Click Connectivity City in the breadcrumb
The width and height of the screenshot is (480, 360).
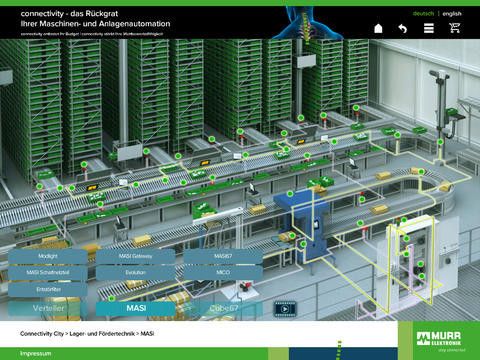coord(42,333)
